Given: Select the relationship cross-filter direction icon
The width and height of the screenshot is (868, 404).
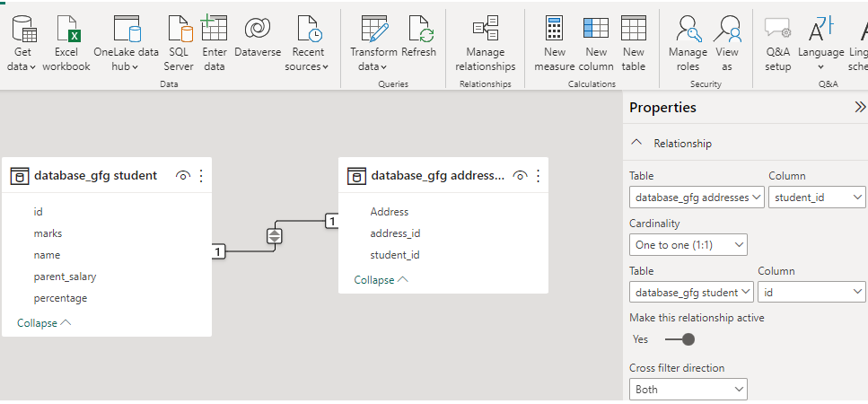Looking at the screenshot, I should click(275, 236).
